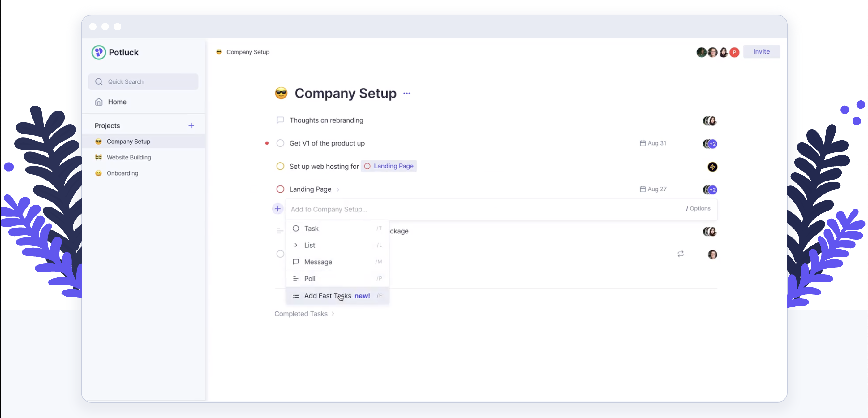The image size is (868, 418).
Task: Click the message bubble icon for Thoughts on rebranding
Action: coord(280,120)
